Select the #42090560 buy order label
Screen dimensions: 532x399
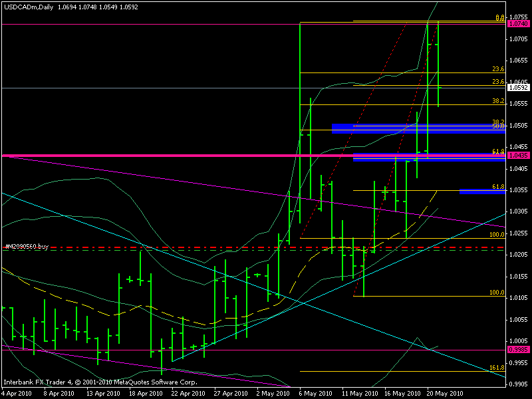[27, 246]
